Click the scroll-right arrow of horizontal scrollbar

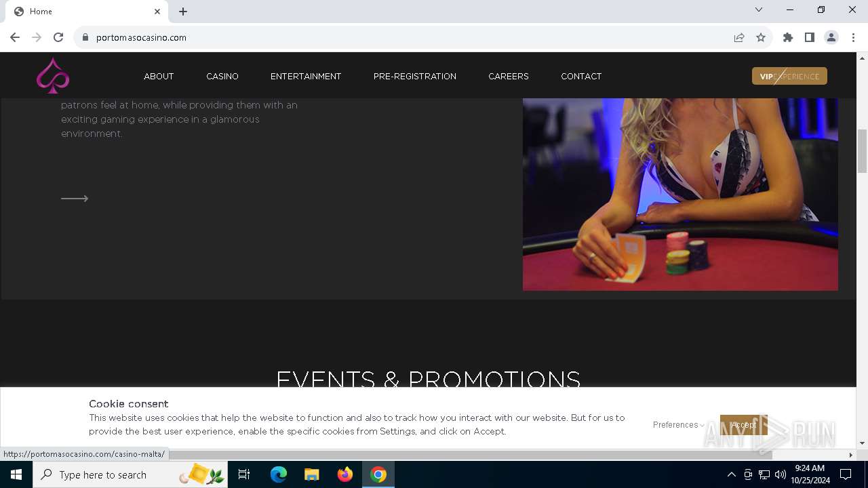point(851,454)
